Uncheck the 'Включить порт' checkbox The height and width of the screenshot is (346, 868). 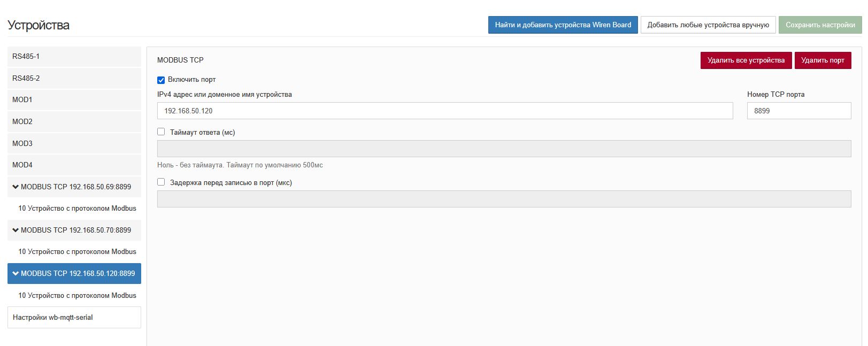point(161,80)
